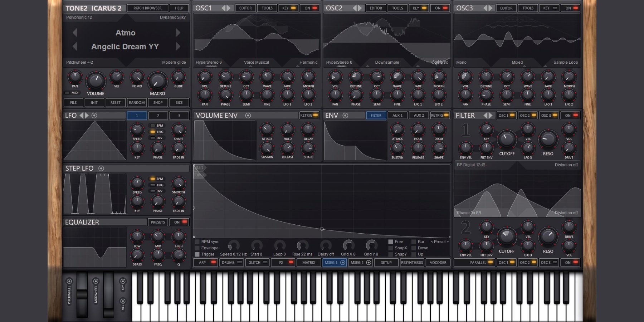644x322 pixels.
Task: Open the 'BP Digital 12dB' filter type selector
Action: coord(471,165)
